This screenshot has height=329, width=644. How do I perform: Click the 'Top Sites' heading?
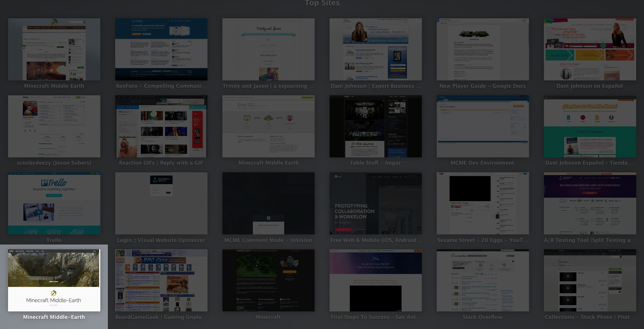coord(322,3)
